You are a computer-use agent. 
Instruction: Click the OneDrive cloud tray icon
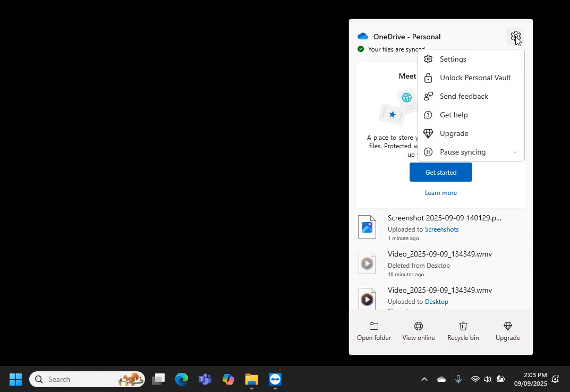[x=441, y=379]
